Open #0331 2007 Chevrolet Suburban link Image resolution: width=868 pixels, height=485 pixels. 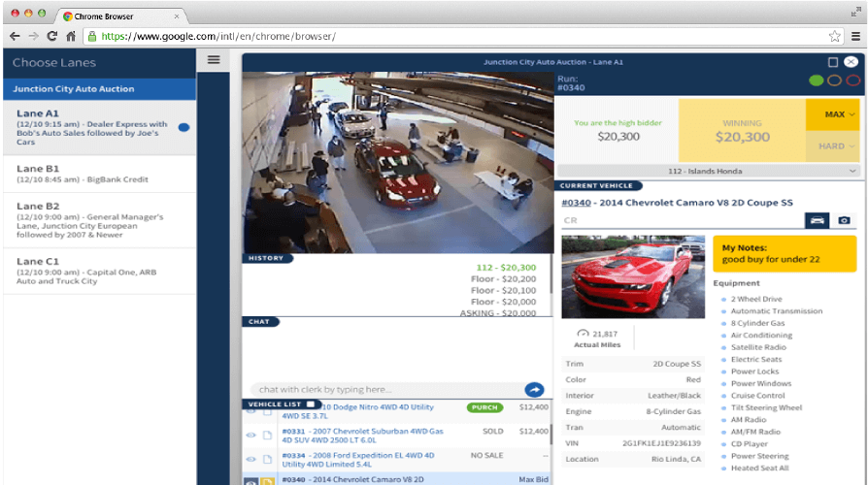[362, 436]
